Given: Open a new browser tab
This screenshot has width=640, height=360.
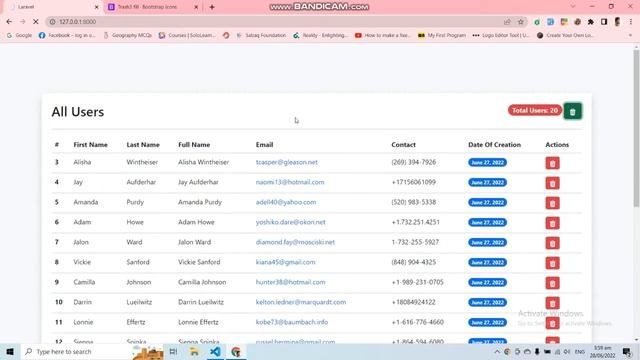Looking at the screenshot, I should [212, 7].
